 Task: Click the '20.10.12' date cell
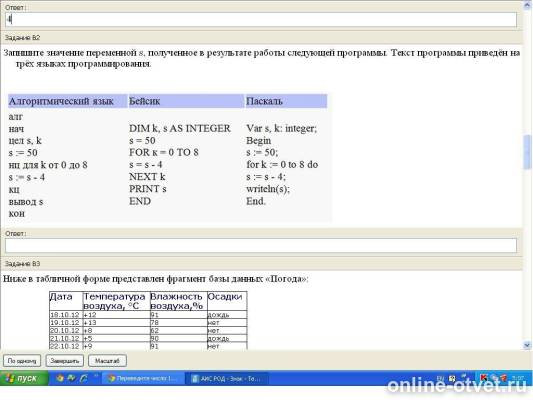65,331
